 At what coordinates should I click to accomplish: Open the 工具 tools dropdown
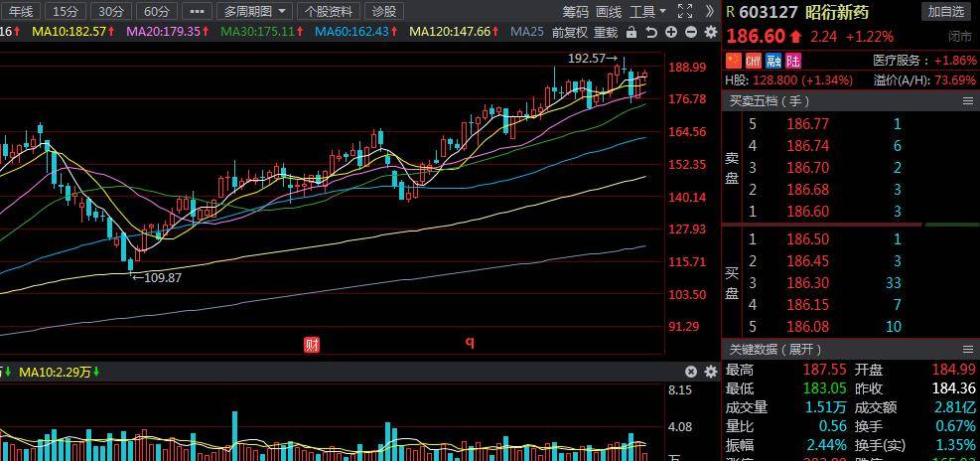[648, 11]
